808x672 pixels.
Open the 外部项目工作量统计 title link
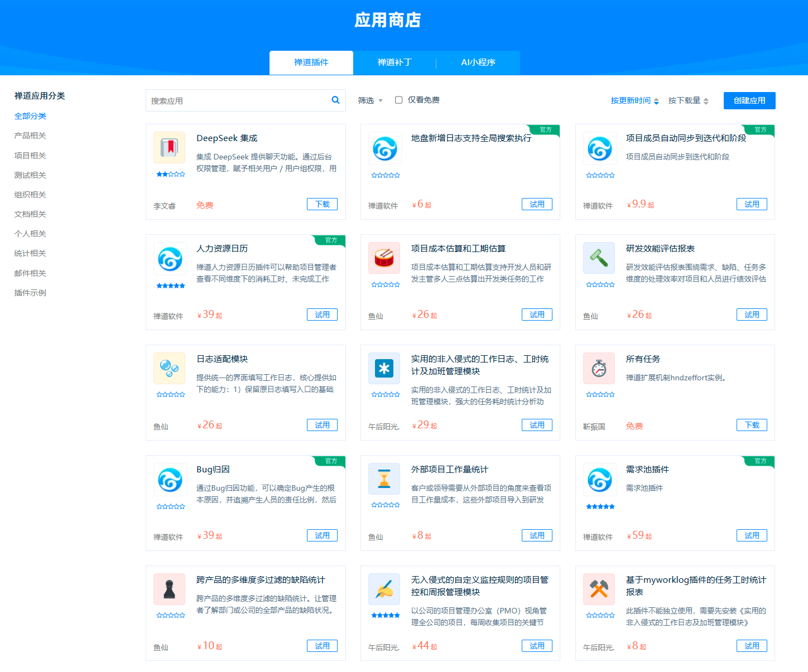click(450, 470)
